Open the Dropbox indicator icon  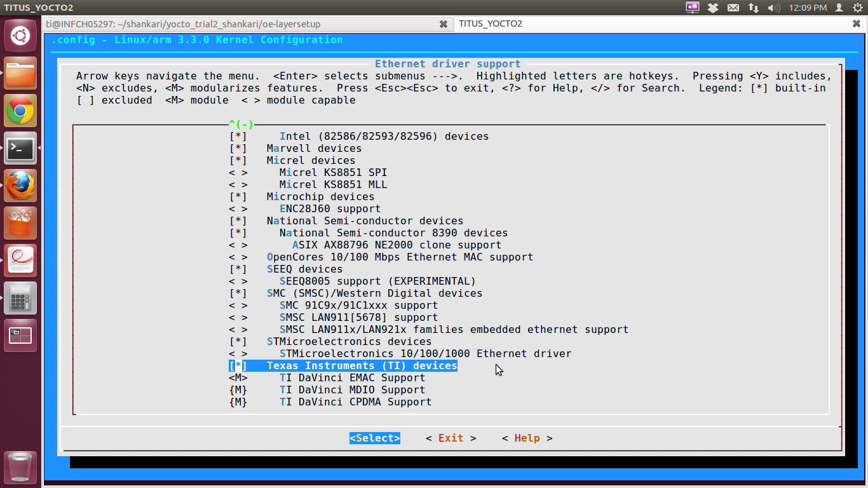(713, 8)
